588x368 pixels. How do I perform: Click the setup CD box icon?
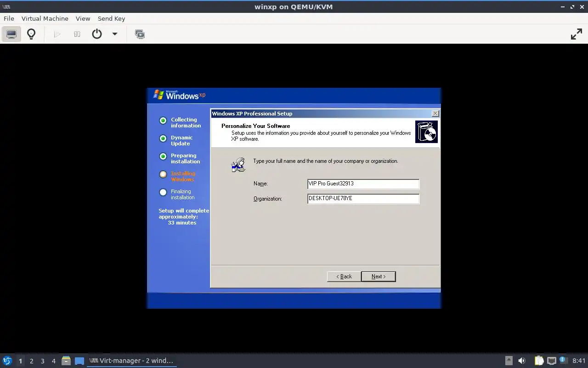(x=426, y=132)
